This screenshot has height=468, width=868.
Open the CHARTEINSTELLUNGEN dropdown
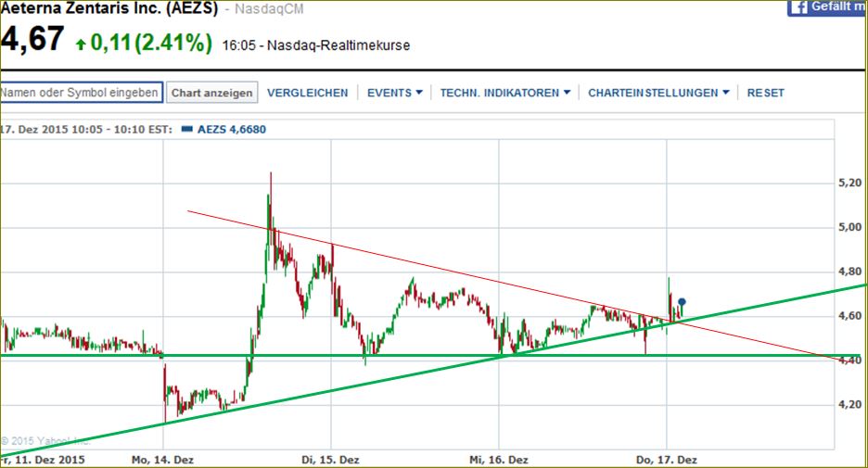[658, 93]
